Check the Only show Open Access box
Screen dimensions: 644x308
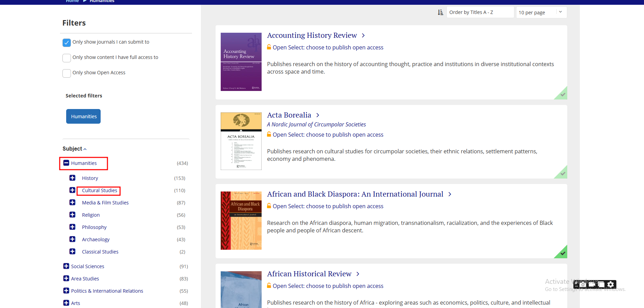tap(67, 73)
